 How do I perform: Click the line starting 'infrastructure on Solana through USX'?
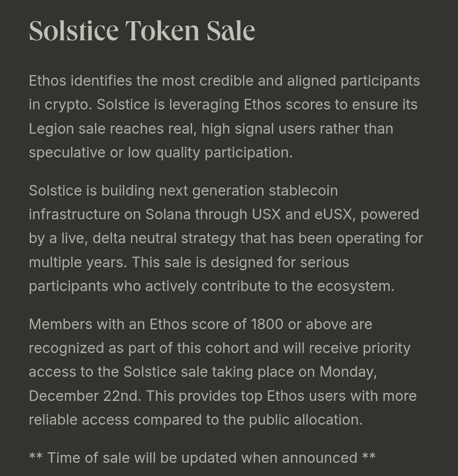[224, 215]
